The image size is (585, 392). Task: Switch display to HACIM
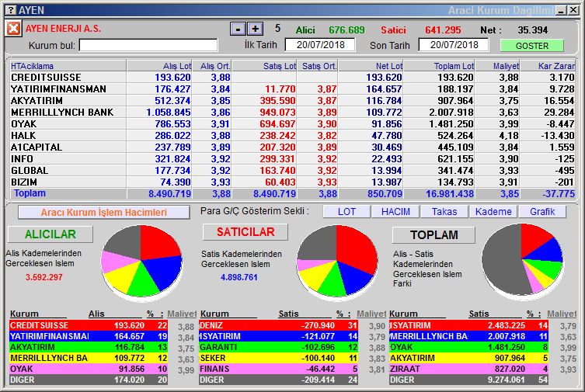[395, 212]
